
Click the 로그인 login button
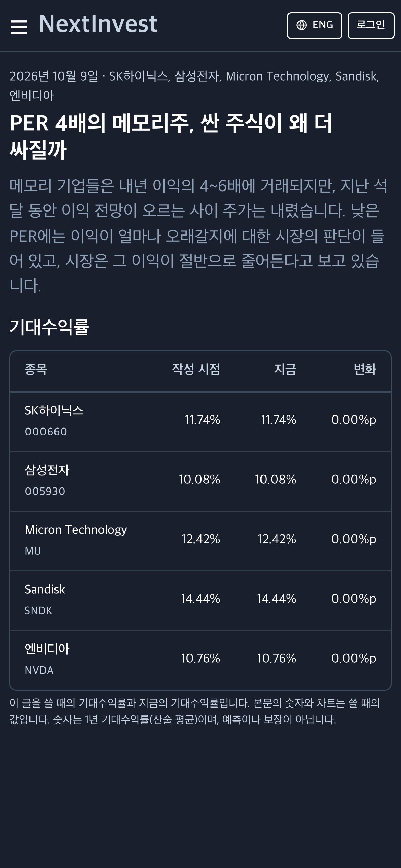pos(371,26)
